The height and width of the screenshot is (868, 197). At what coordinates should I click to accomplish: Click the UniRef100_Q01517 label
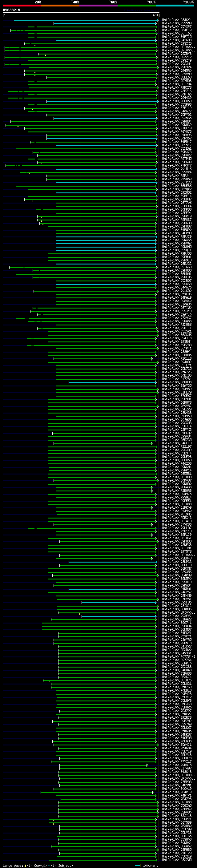(177, 145)
